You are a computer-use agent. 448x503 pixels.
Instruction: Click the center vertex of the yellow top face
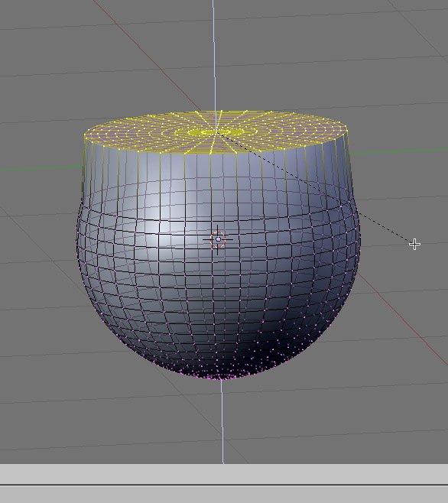216,131
